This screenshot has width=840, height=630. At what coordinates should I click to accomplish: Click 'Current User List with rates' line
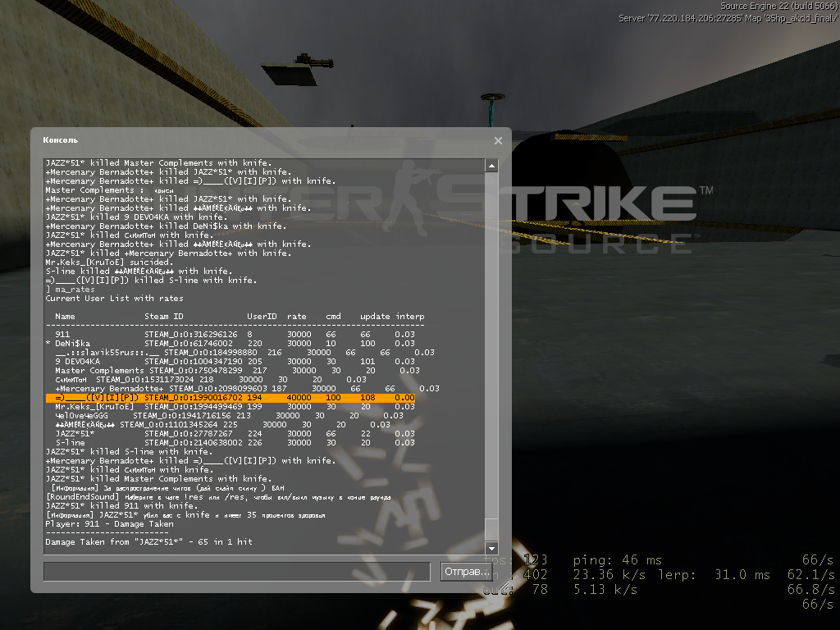[x=115, y=299]
